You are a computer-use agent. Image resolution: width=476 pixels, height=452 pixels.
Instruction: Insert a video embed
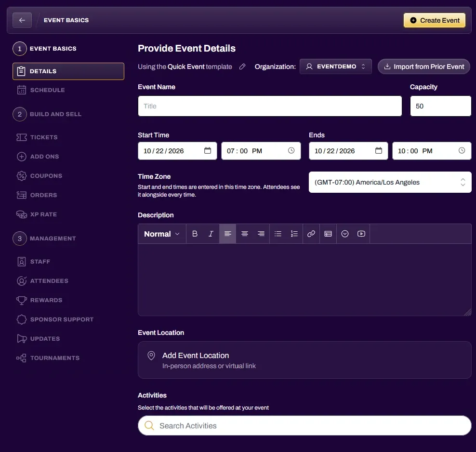[x=361, y=234]
